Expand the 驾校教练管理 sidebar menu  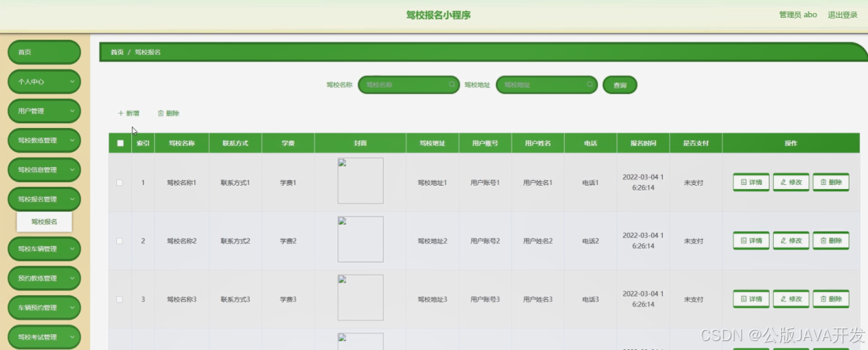click(44, 140)
